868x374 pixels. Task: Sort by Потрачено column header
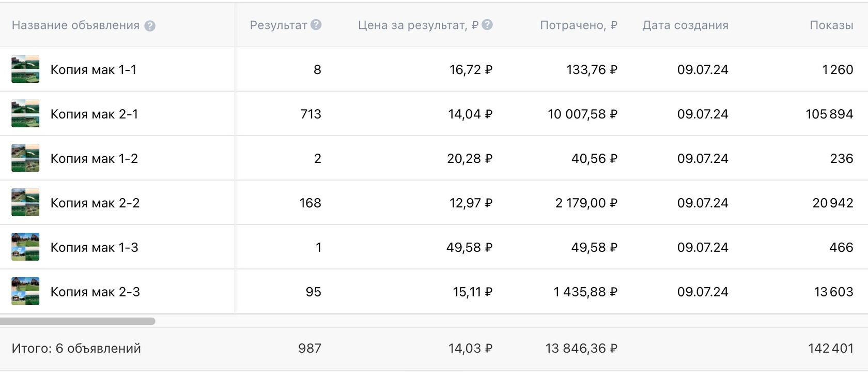[x=578, y=25]
